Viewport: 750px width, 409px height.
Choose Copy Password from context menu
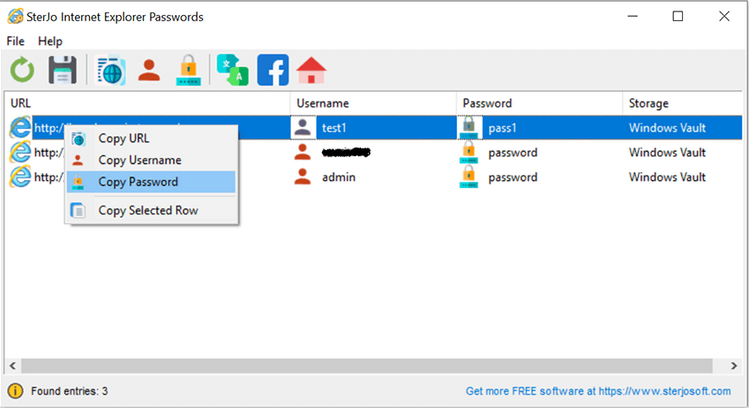152,182
